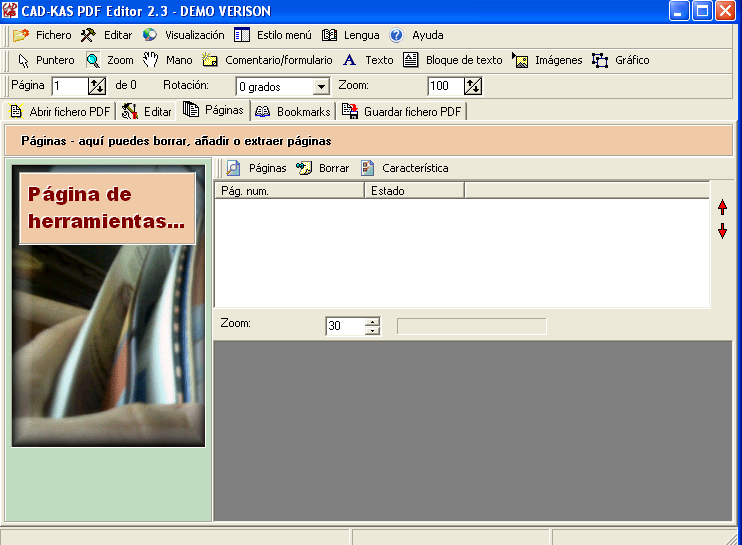Open the Rotación 0 grados dropdown

tap(321, 87)
